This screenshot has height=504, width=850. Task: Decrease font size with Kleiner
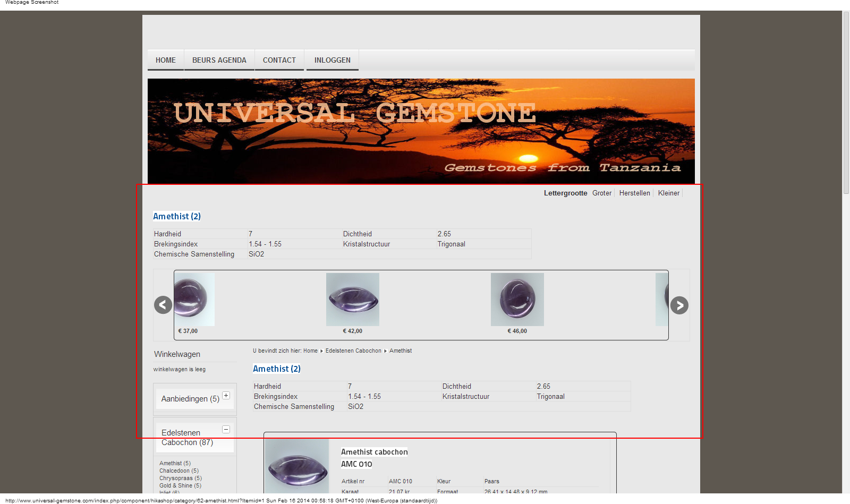click(x=668, y=193)
